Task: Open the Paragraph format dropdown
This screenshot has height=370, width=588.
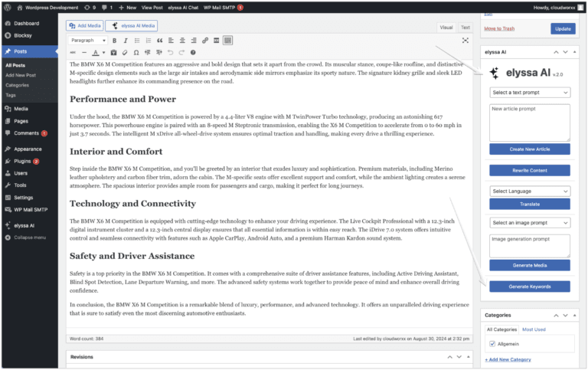Action: point(89,41)
